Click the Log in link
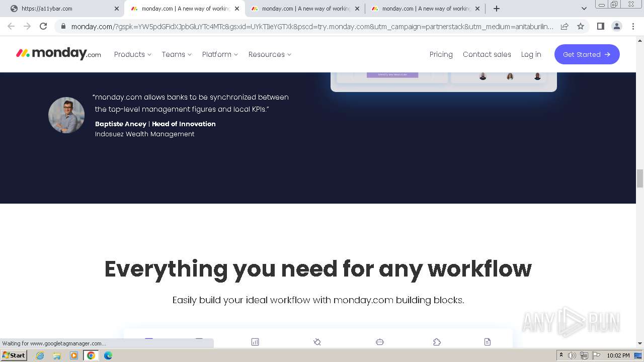The width and height of the screenshot is (644, 362). [531, 54]
